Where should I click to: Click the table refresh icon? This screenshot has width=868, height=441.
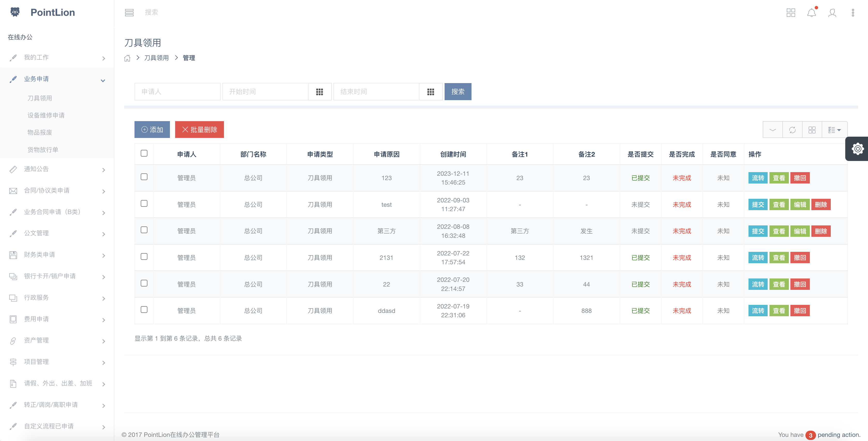(792, 130)
